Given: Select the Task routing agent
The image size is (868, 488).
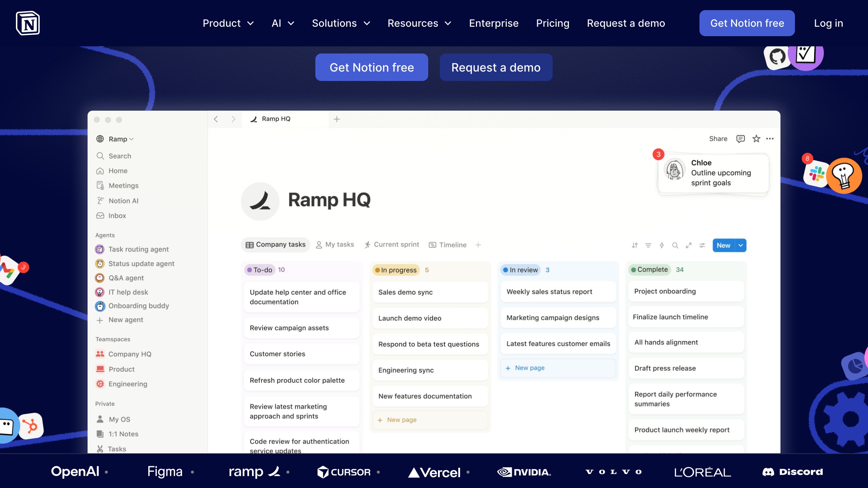Looking at the screenshot, I should coord(138,249).
